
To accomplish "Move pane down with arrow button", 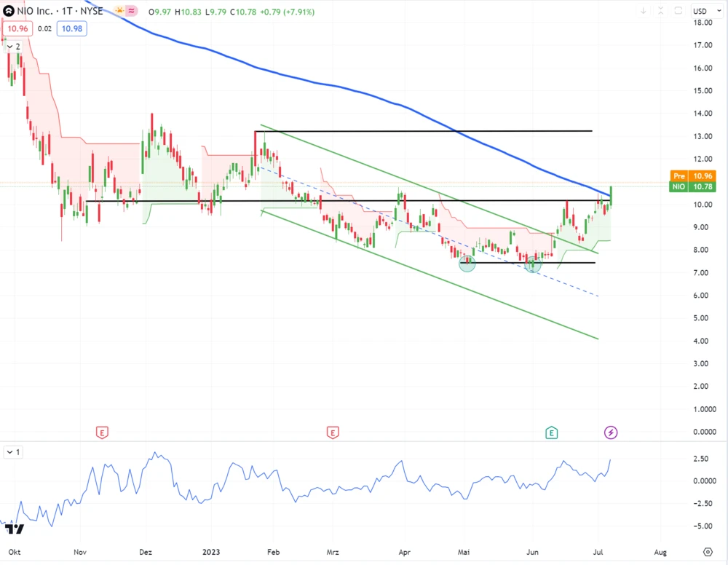I will pyautogui.click(x=643, y=11).
